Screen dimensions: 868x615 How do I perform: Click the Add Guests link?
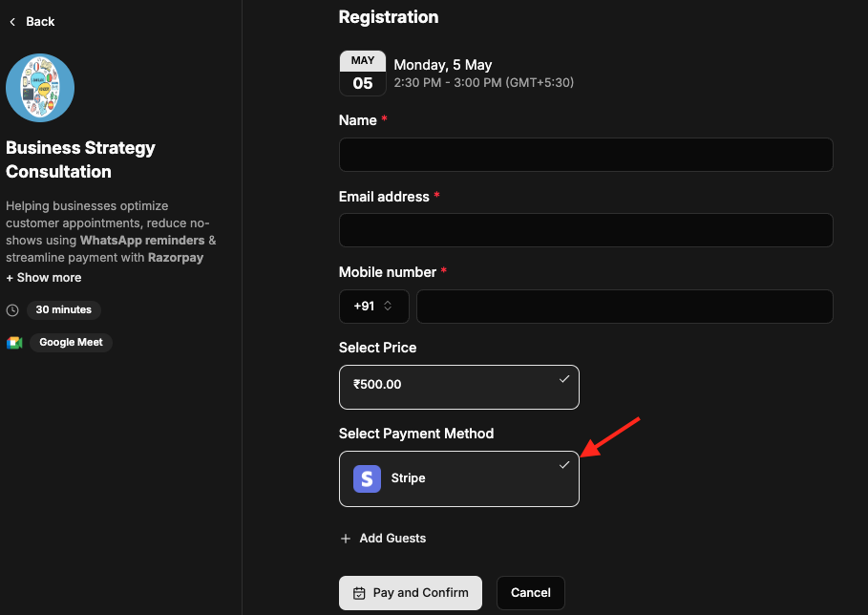coord(383,538)
